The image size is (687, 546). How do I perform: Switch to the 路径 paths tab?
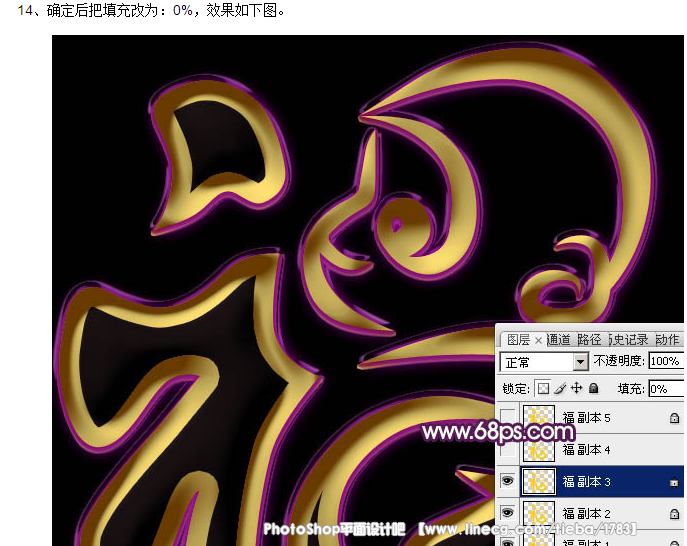pos(589,340)
